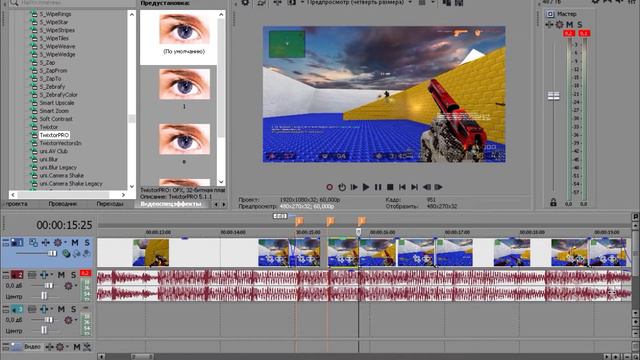
Task: Click Play From Start in the preview transport
Action: pyautogui.click(x=354, y=187)
